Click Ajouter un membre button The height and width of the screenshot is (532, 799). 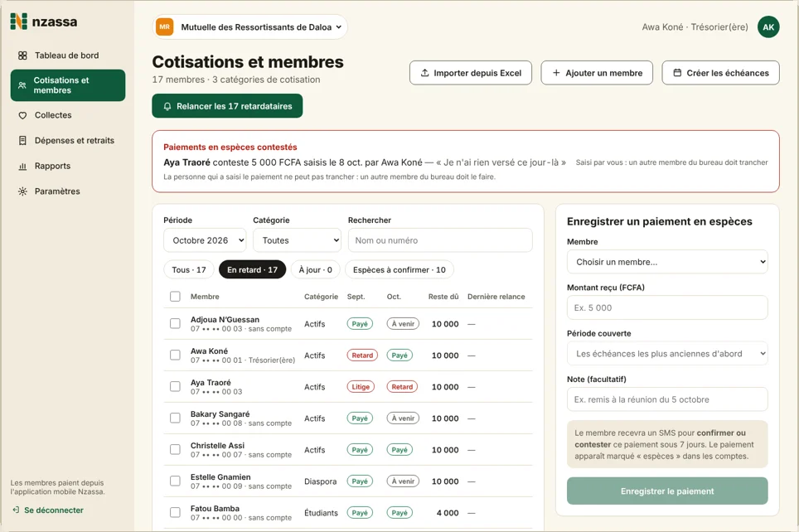coord(597,73)
